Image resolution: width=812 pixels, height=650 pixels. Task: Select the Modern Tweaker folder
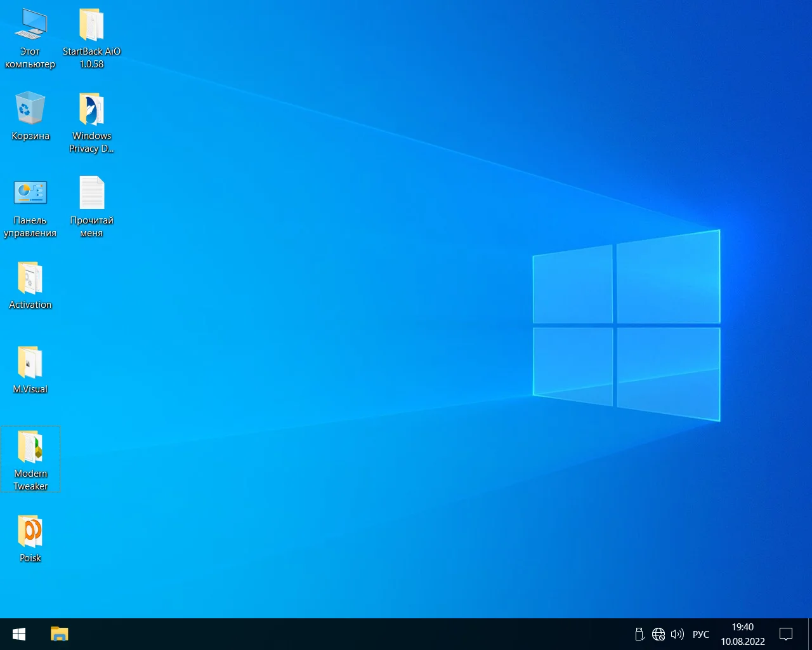pos(30,447)
